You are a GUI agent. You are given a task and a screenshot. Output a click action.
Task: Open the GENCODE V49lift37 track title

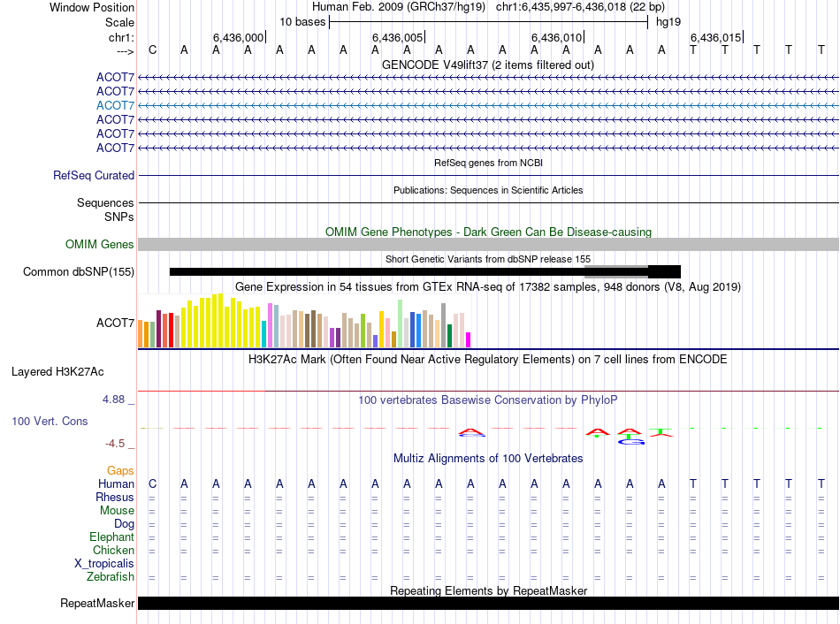[x=487, y=65]
